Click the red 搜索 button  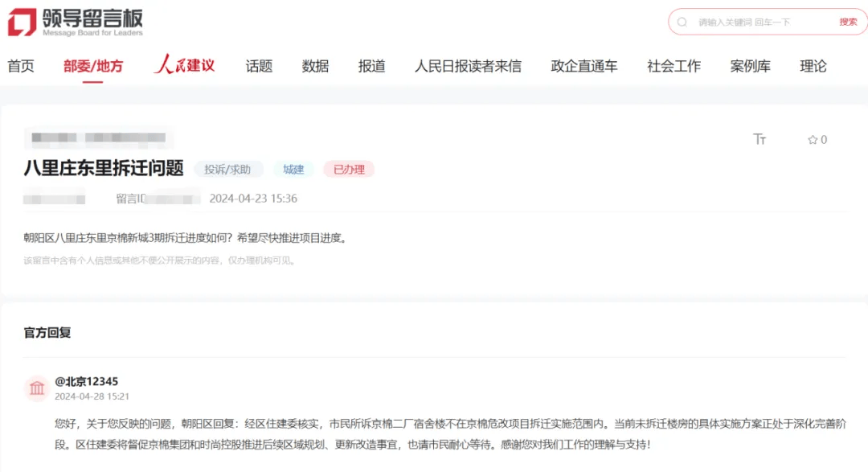pyautogui.click(x=848, y=23)
